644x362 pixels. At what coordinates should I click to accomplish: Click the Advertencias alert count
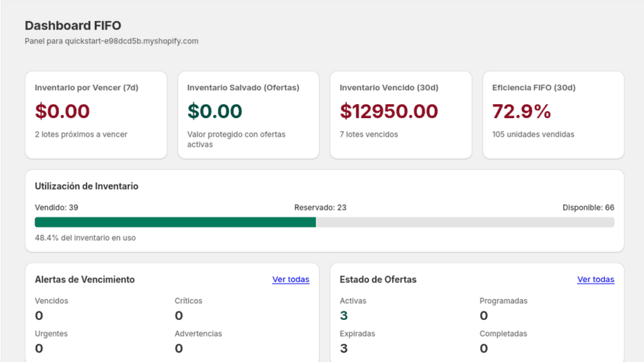(179, 348)
